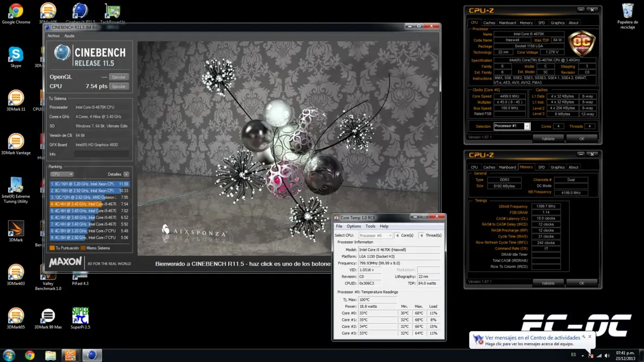Open SPD tab in lower CPU-Z window

[x=542, y=167]
